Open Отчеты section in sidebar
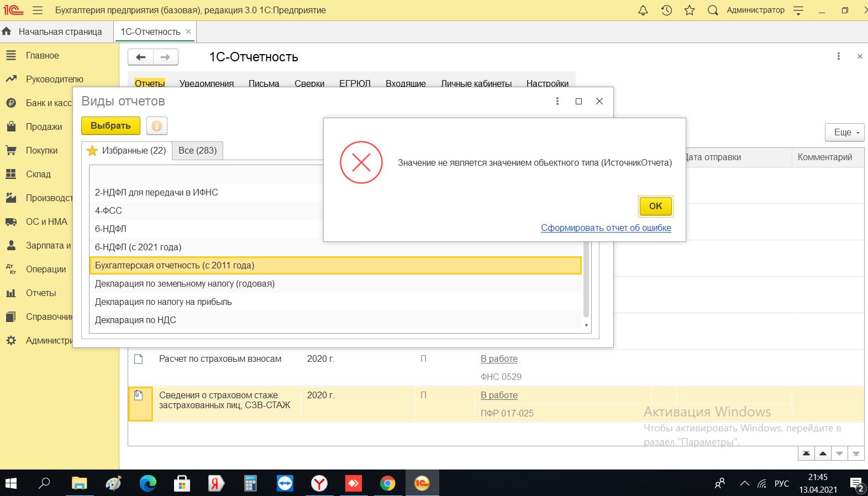 click(41, 293)
